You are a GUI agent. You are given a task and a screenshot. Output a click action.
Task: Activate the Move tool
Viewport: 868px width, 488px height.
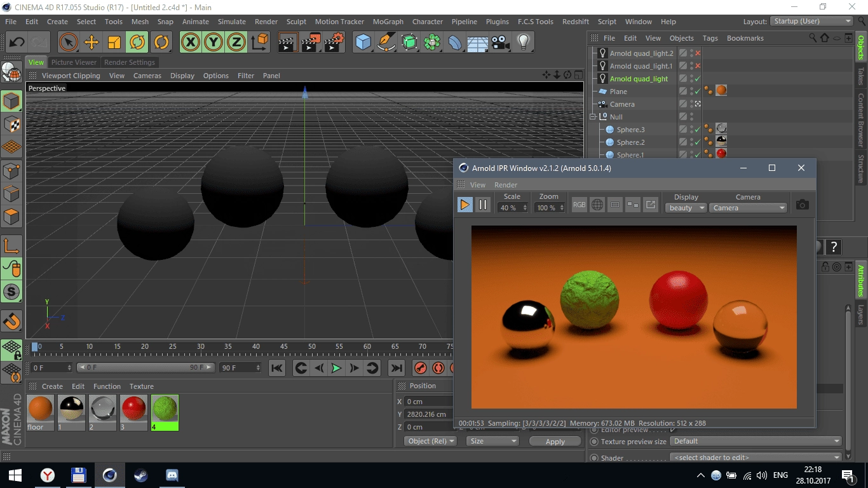pyautogui.click(x=92, y=43)
